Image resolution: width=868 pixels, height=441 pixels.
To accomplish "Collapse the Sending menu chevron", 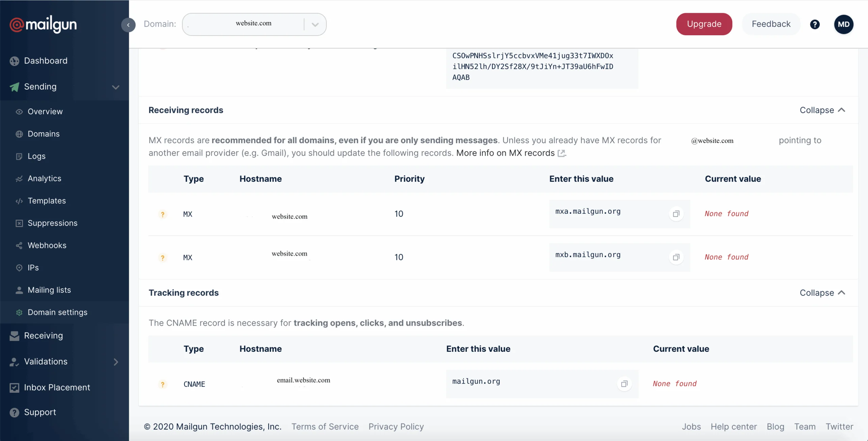I will [116, 87].
